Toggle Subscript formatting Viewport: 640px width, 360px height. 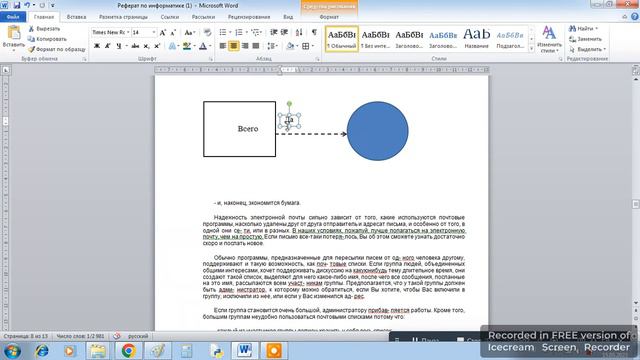(x=146, y=46)
